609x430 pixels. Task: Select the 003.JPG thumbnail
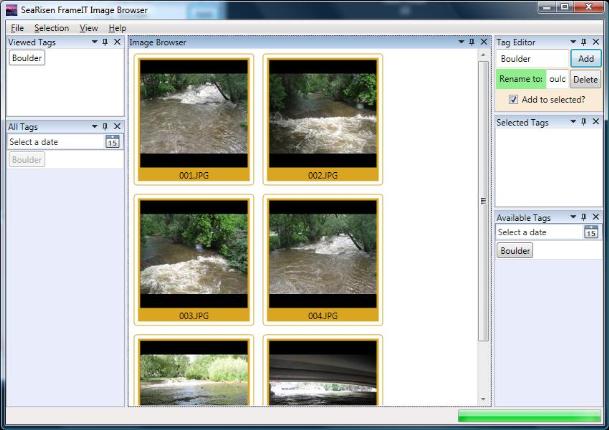point(194,259)
